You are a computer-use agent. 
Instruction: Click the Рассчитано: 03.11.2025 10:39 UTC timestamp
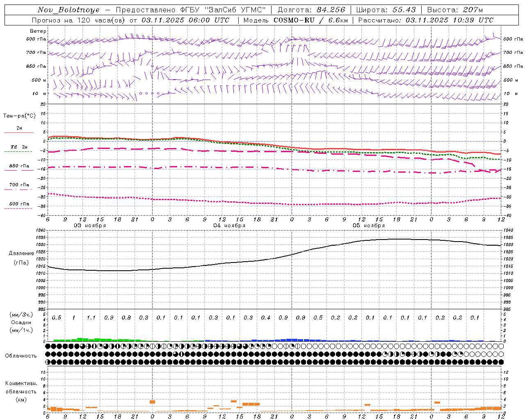[426, 20]
